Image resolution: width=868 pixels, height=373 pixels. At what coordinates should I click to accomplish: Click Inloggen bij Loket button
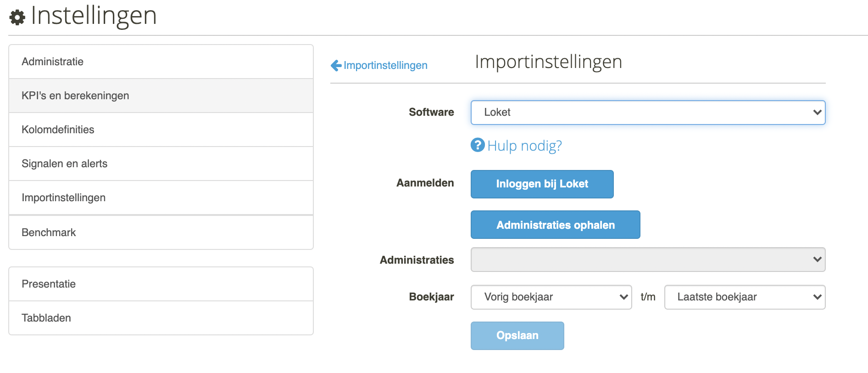pos(542,184)
